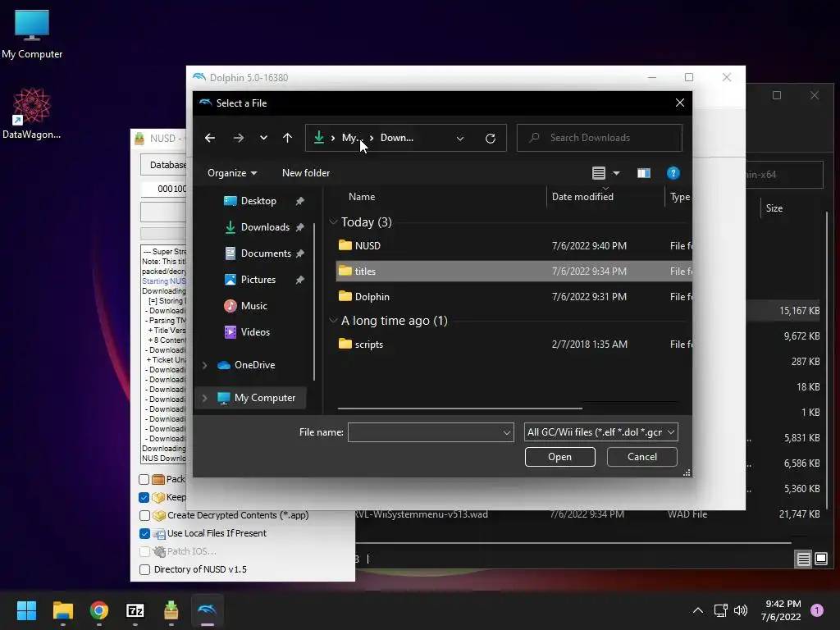Uncheck Use Local Files If Present
The width and height of the screenshot is (840, 630).
[x=144, y=533]
